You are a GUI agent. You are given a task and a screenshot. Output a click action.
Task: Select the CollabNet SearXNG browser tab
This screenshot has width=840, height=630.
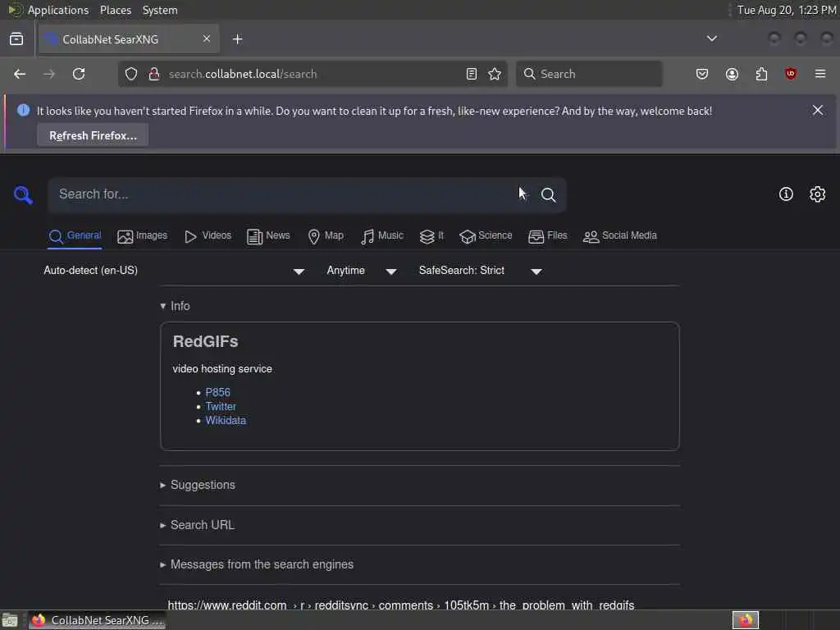pos(127,39)
